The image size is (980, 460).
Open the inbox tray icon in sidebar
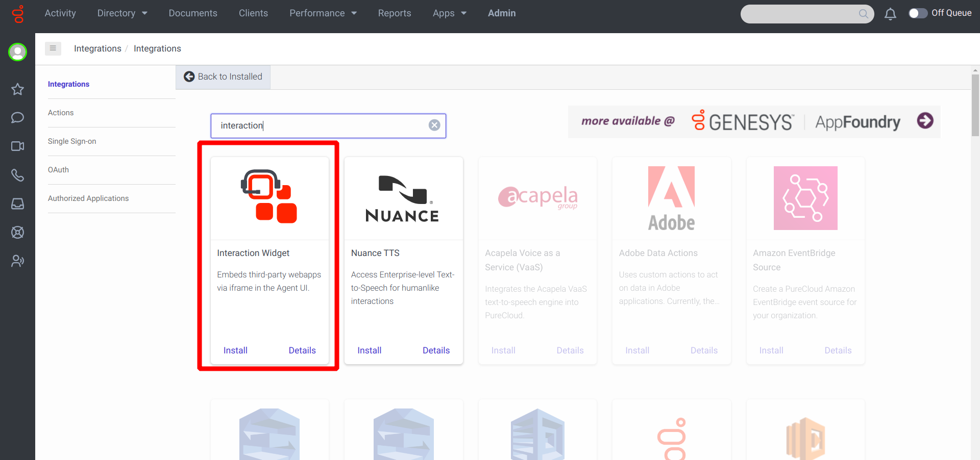click(17, 203)
